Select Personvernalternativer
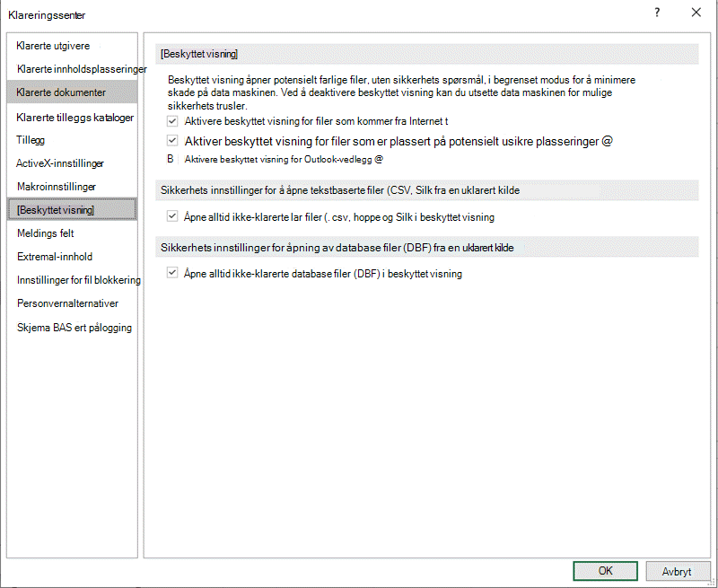 coord(72,303)
